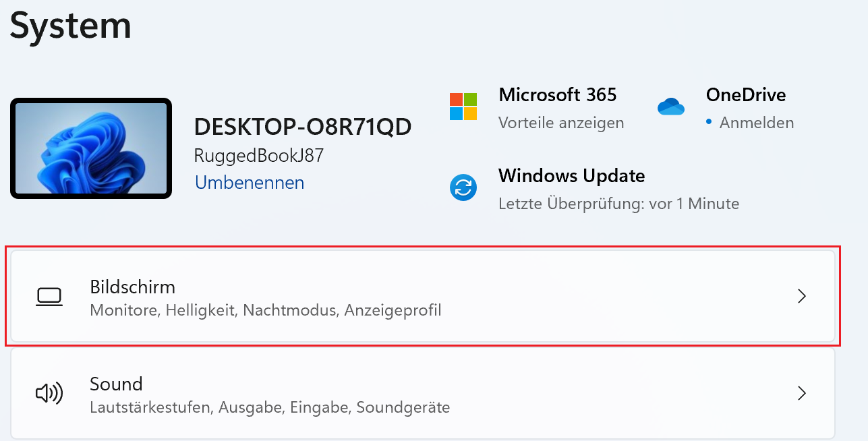Click the device name DESKTOP-O8R71QD
Screen dimensions: 868x441
click(x=303, y=127)
